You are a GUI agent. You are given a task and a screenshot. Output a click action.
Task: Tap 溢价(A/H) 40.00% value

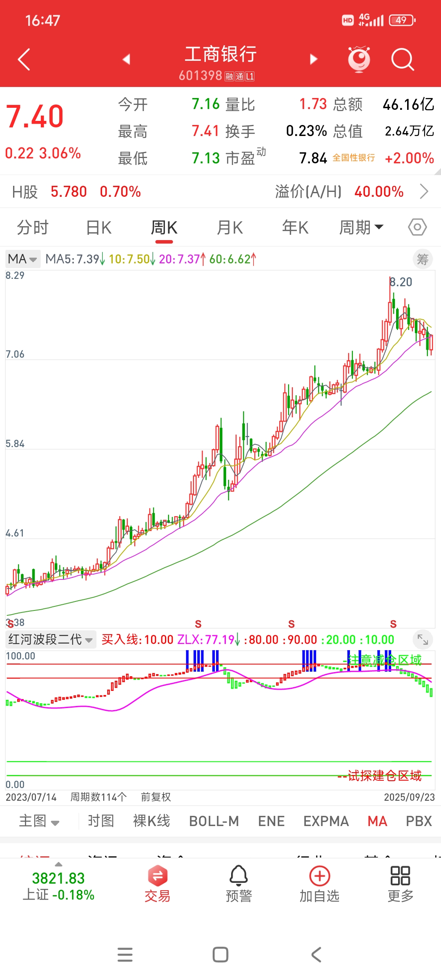pyautogui.click(x=379, y=192)
